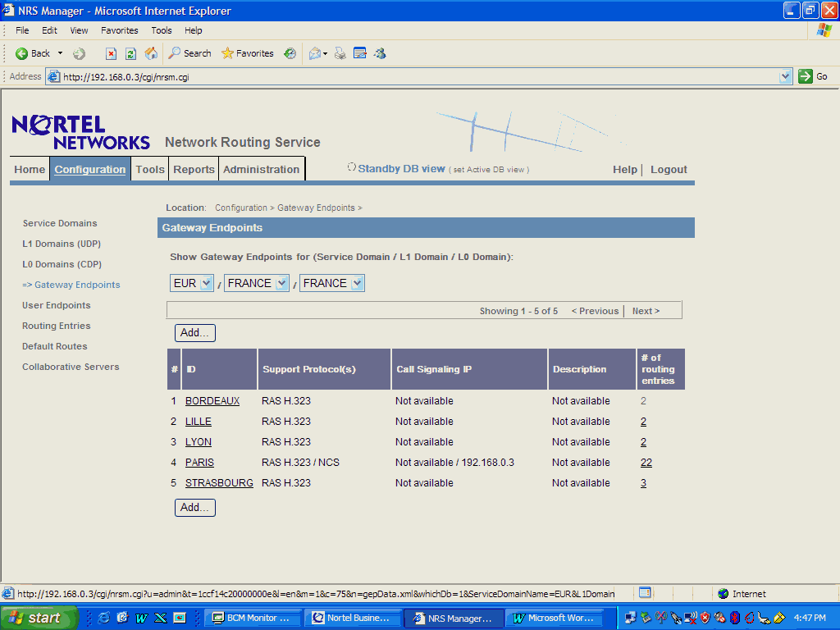This screenshot has width=840, height=630.
Task: Open User Endpoints in the sidebar
Action: click(x=57, y=305)
